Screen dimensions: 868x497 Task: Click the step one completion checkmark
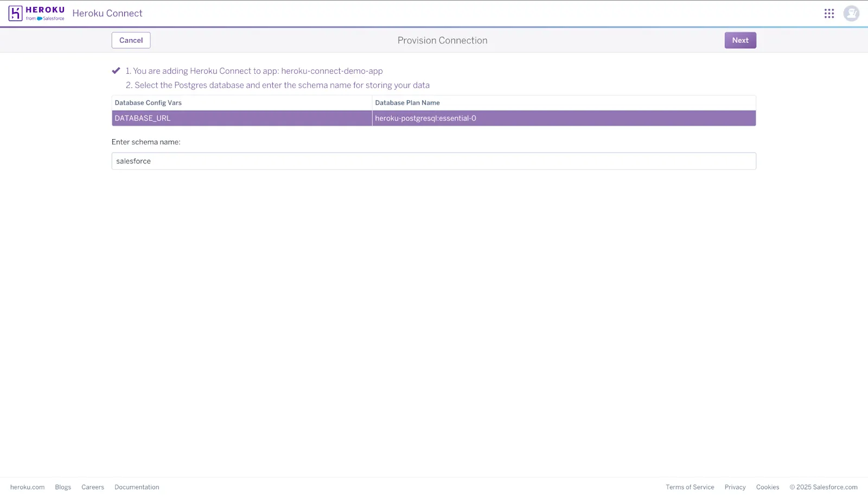click(x=116, y=70)
